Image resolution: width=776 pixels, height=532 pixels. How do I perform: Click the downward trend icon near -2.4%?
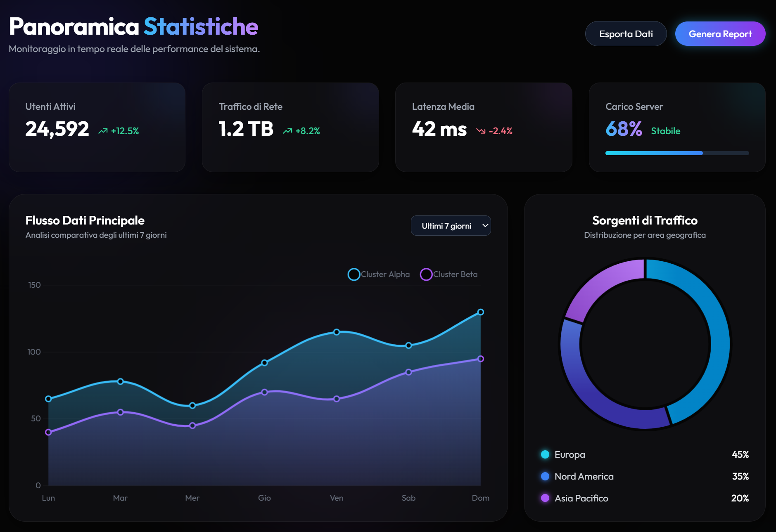point(481,130)
